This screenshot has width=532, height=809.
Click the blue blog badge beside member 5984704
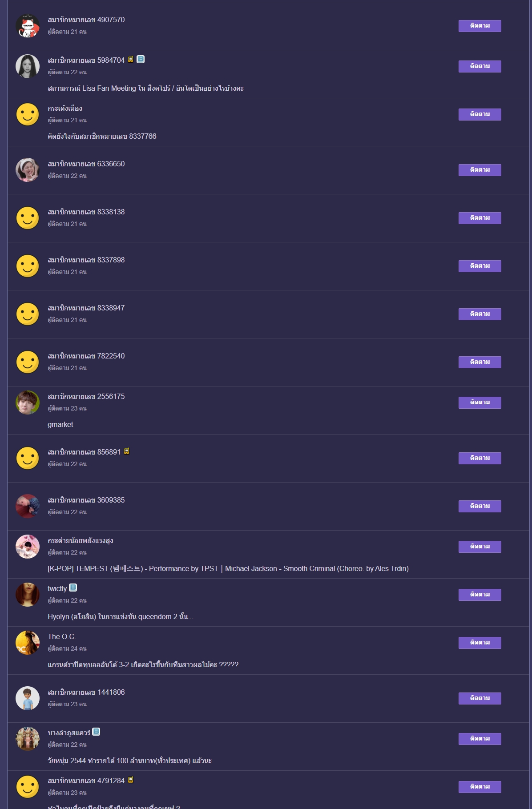[141, 59]
